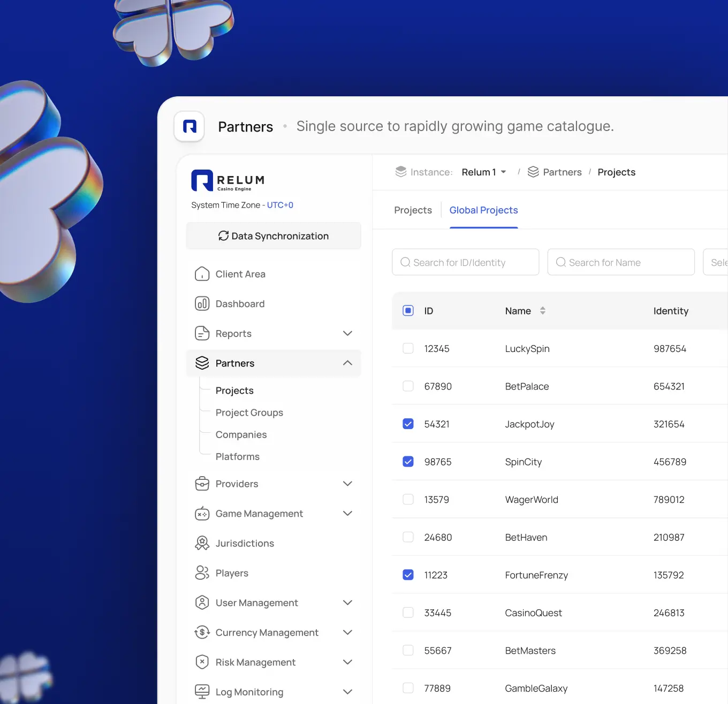Click the Players people icon
Image resolution: width=728 pixels, height=704 pixels.
click(x=202, y=573)
